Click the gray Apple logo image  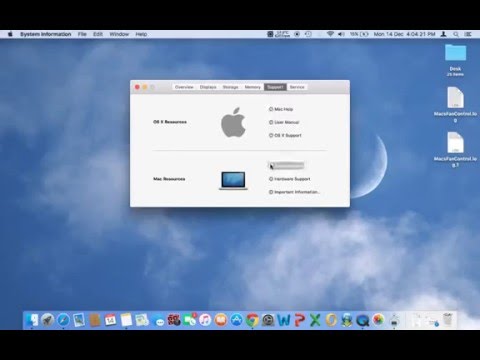pos(233,122)
